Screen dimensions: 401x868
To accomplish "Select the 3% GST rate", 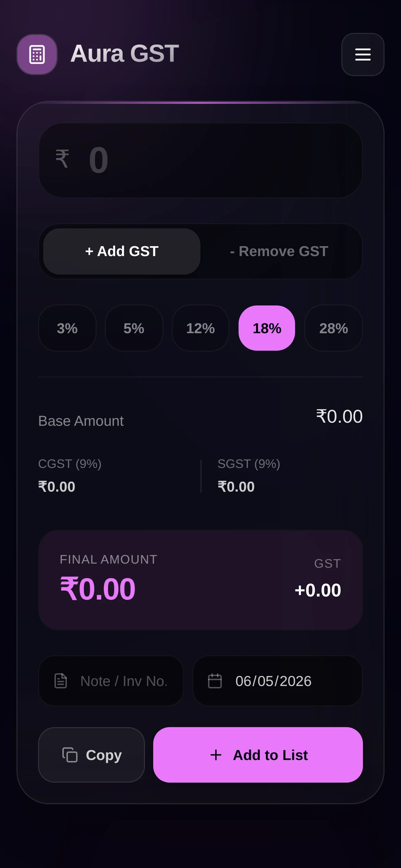I will [67, 328].
